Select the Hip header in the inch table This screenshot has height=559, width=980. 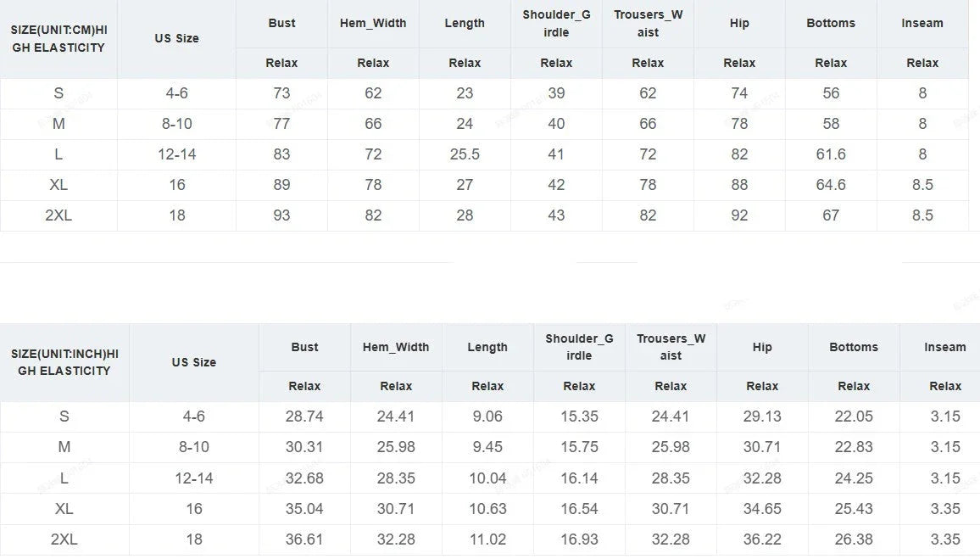pos(762,347)
